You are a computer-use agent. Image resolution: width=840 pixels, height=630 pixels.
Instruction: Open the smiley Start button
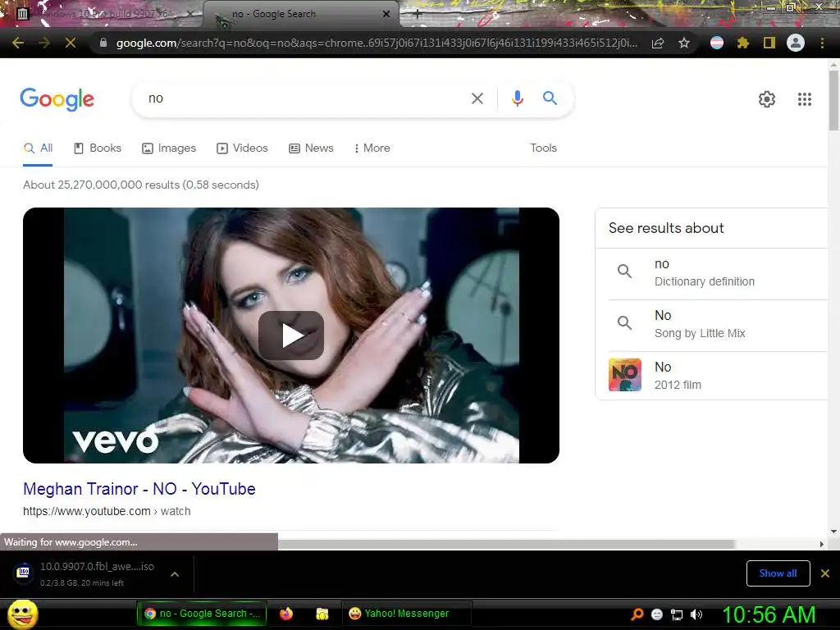[x=22, y=614]
